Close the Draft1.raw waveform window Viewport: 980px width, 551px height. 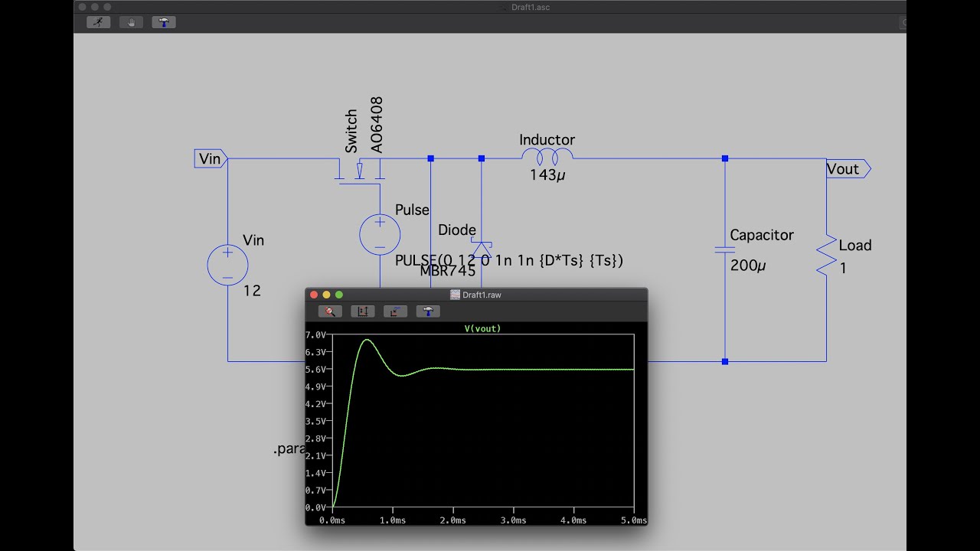(x=313, y=295)
